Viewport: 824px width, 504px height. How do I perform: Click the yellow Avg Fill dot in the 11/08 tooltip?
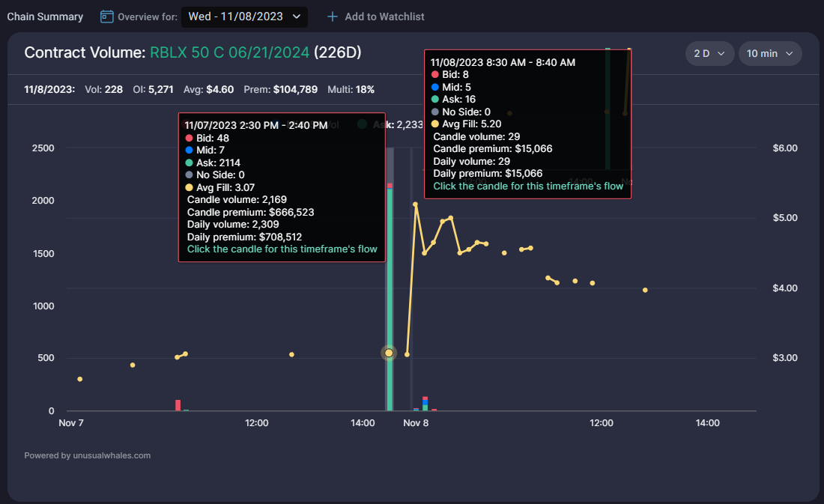[435, 124]
